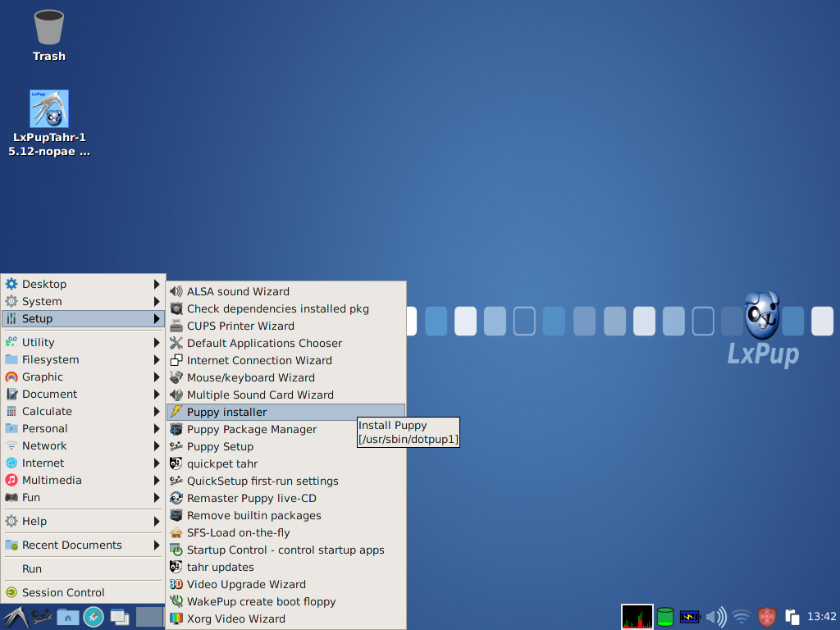This screenshot has width=840, height=630.
Task: Click the blank window button in the taskbar
Action: [x=149, y=617]
